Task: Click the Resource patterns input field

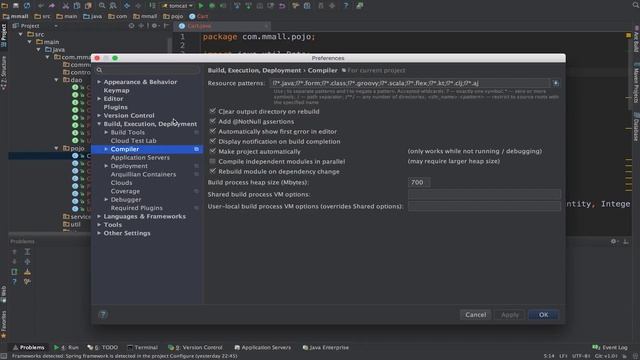Action: tap(410, 83)
